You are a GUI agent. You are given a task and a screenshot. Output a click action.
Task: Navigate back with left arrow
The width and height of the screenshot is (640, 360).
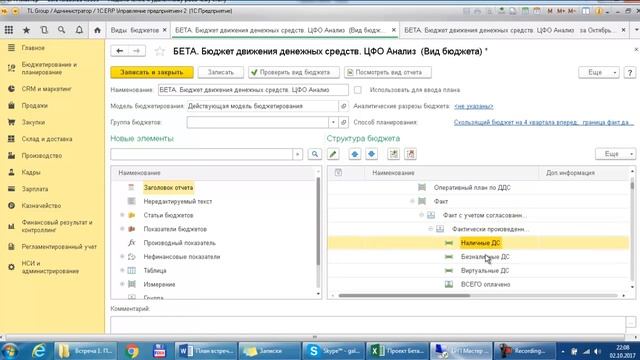point(120,51)
